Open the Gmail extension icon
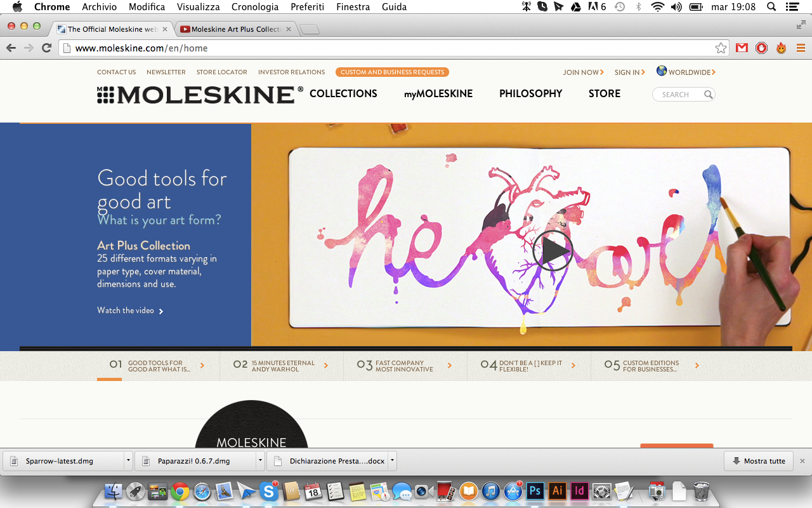 coord(742,48)
